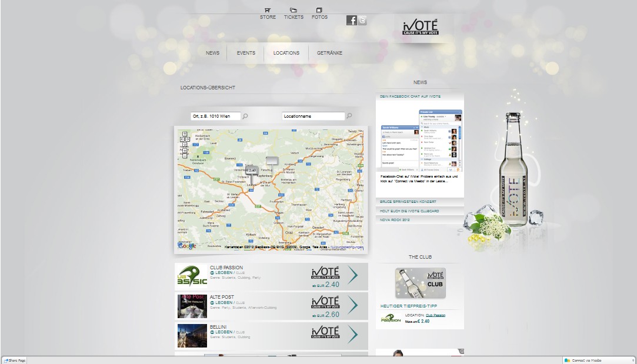Screen dimensions: 637x364
Task: Follow the Club Passion link in Tiefpreis-Tipp
Action: [435, 315]
